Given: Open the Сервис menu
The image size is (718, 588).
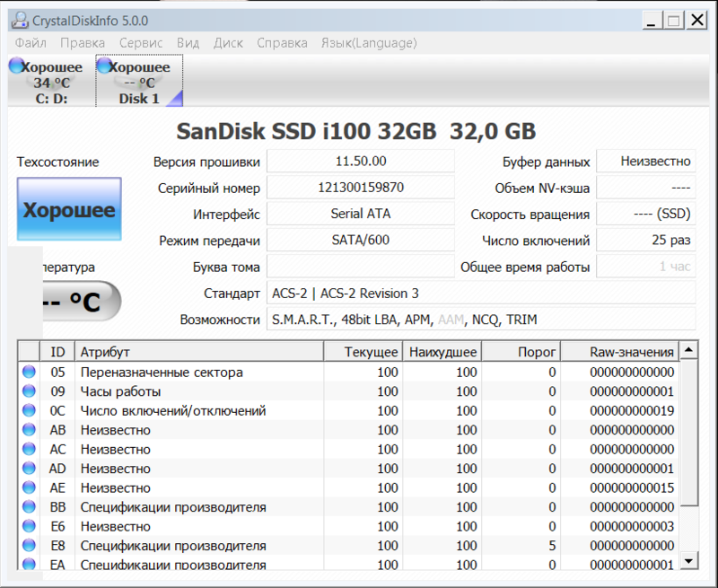Looking at the screenshot, I should [x=141, y=43].
